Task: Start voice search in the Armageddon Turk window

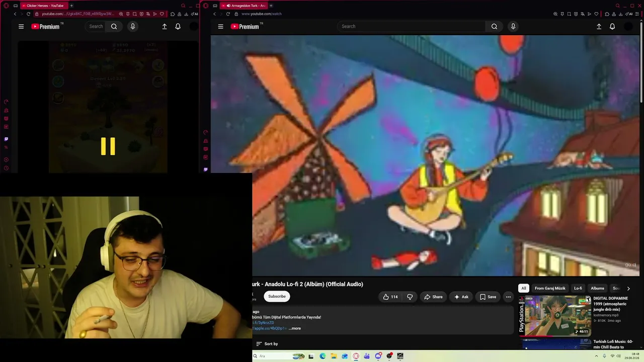Action: 513,27
